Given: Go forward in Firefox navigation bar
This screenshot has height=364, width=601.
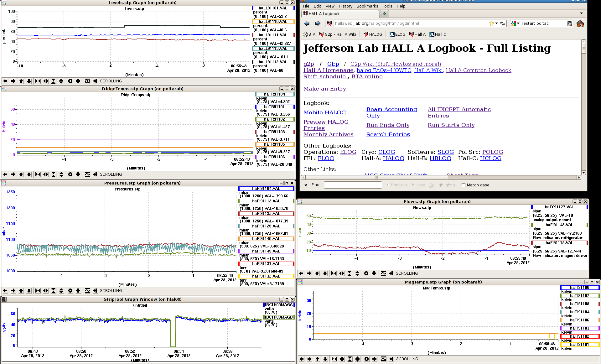Looking at the screenshot, I should pyautogui.click(x=318, y=23).
